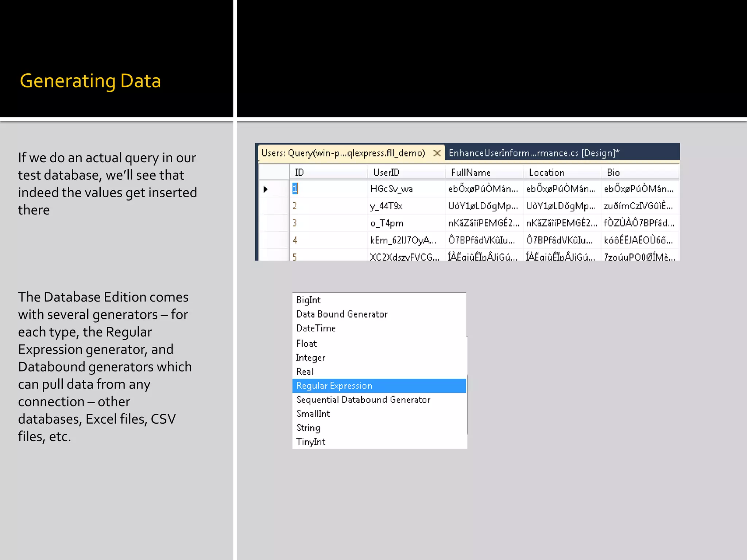Select FullName cell starting UòY1øLDõgMp
The image size is (747, 560).
pyautogui.click(x=484, y=206)
